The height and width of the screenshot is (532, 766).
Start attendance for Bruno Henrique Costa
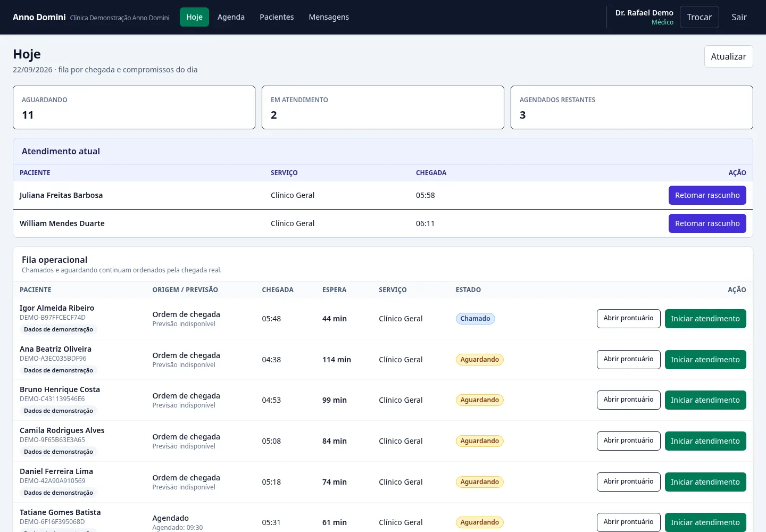(x=705, y=400)
